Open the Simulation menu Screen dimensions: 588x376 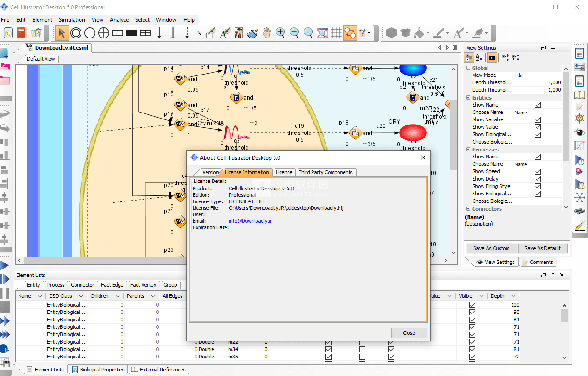[x=72, y=20]
